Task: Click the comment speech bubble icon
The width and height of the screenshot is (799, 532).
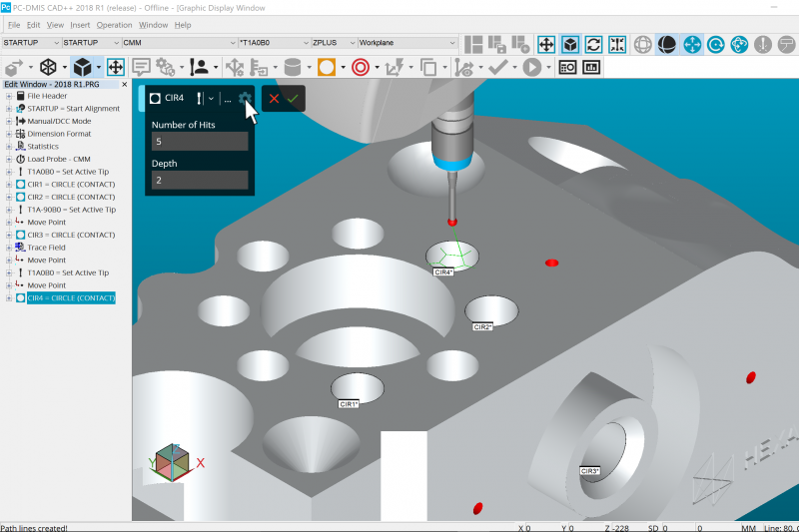Action: [x=141, y=67]
